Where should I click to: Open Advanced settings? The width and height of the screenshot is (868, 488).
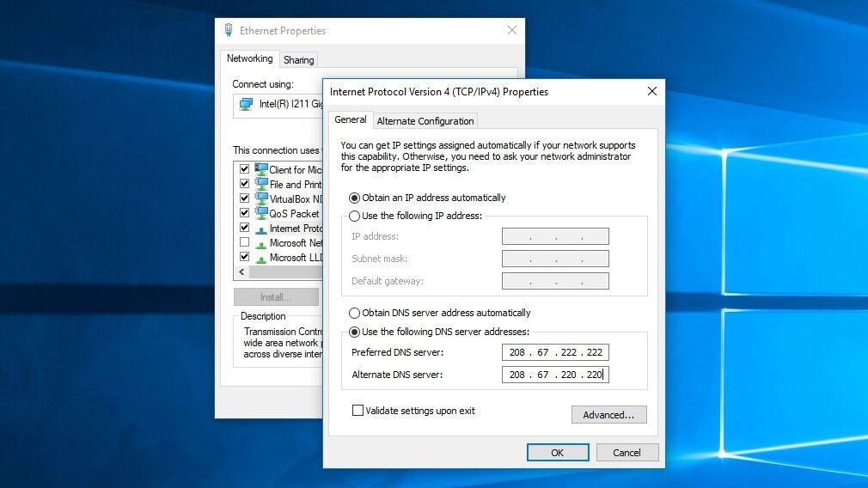click(x=609, y=414)
